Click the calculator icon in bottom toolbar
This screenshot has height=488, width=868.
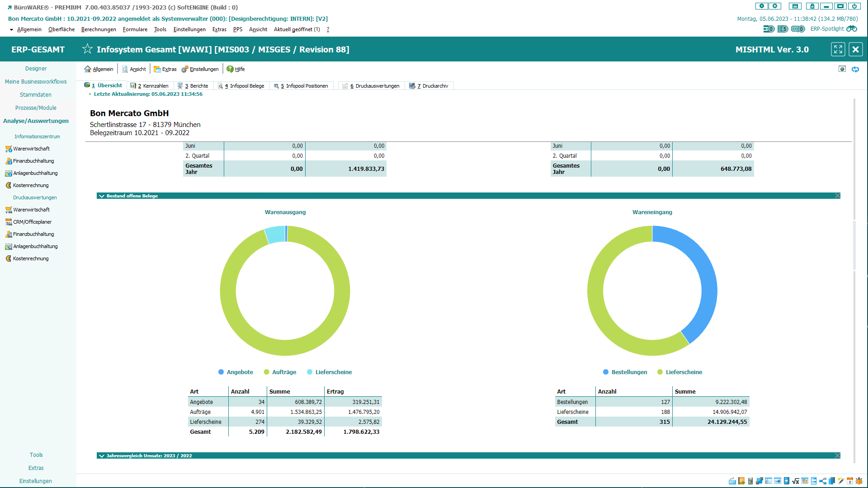(x=750, y=481)
